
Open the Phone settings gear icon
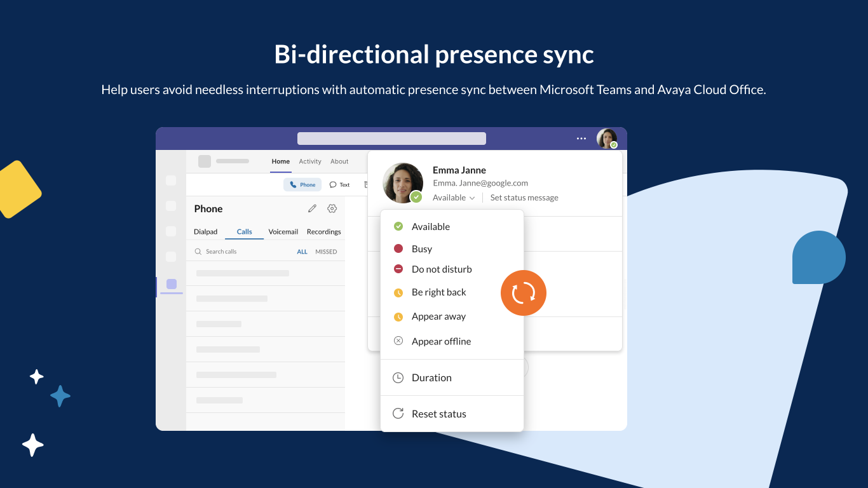[332, 208]
